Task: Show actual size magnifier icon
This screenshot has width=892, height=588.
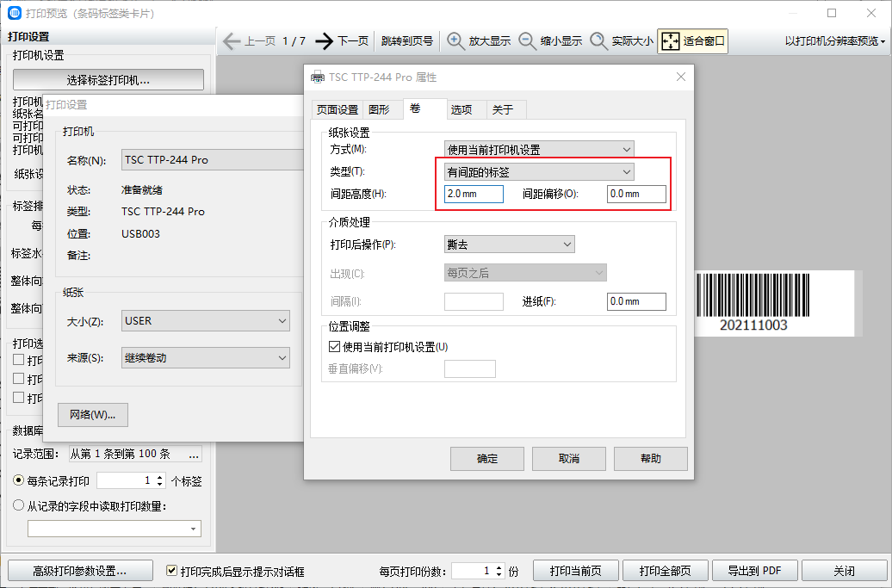Action: tap(598, 41)
